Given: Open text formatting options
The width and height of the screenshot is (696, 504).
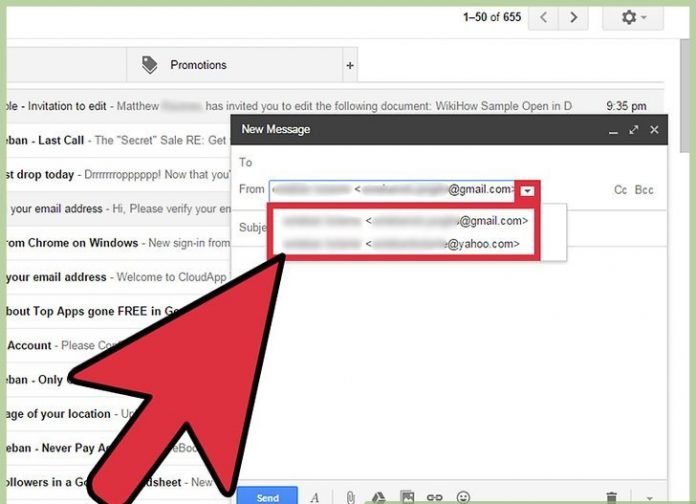Looking at the screenshot, I should click(314, 497).
